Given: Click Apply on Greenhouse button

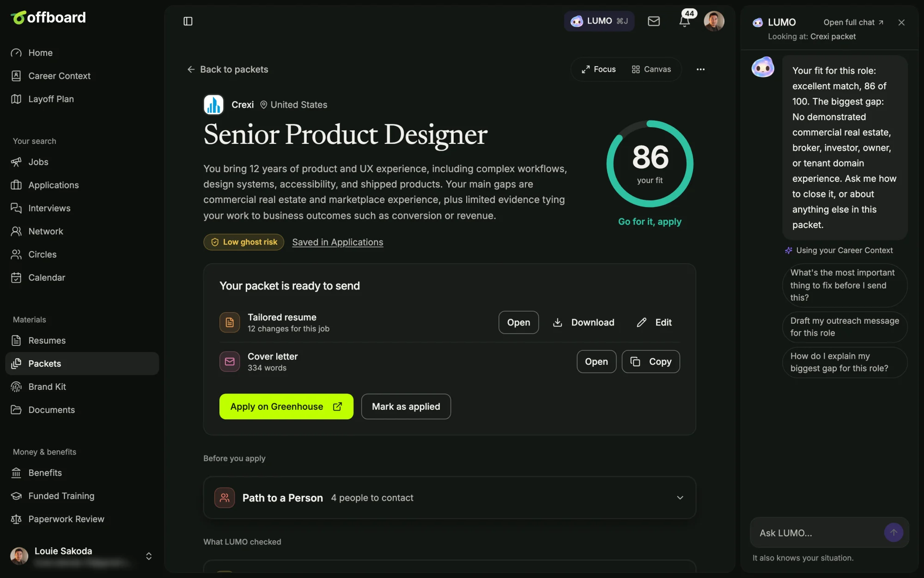Looking at the screenshot, I should (x=286, y=406).
